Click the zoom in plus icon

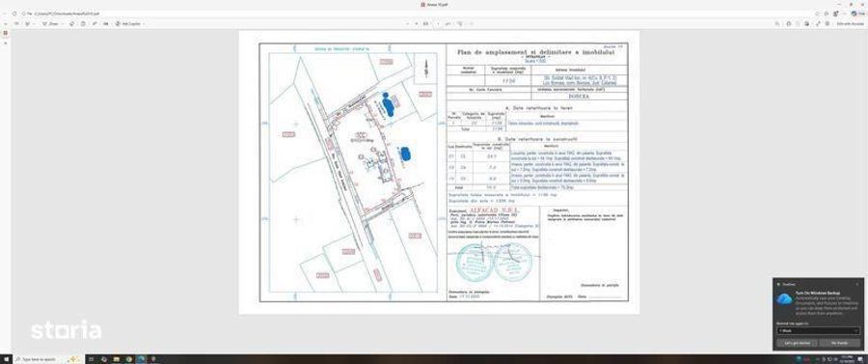[417, 24]
